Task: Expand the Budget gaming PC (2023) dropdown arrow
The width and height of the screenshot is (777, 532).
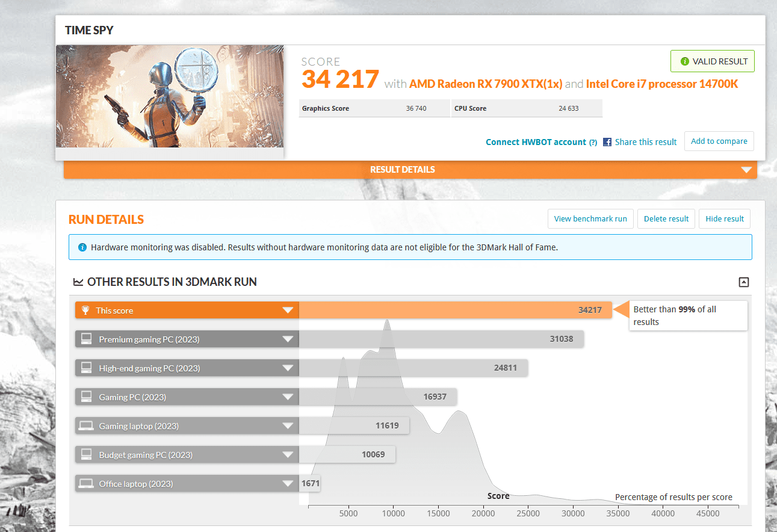Action: pos(288,455)
